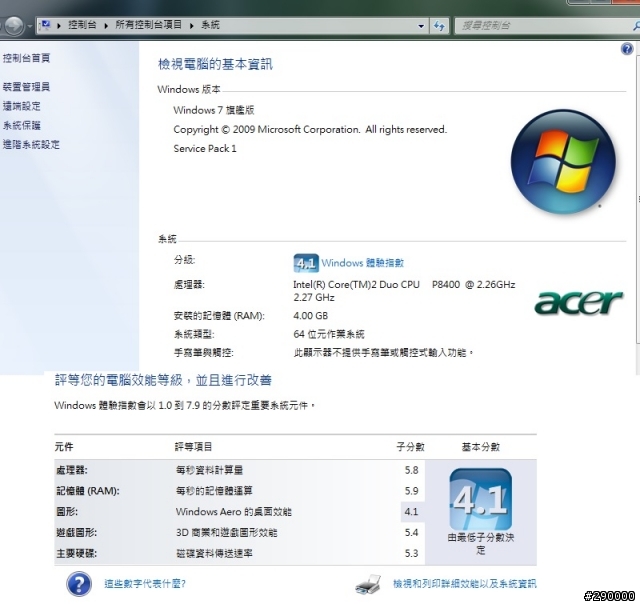Open 遠端設定 in the sidebar
This screenshot has width=640, height=604.
click(x=22, y=106)
